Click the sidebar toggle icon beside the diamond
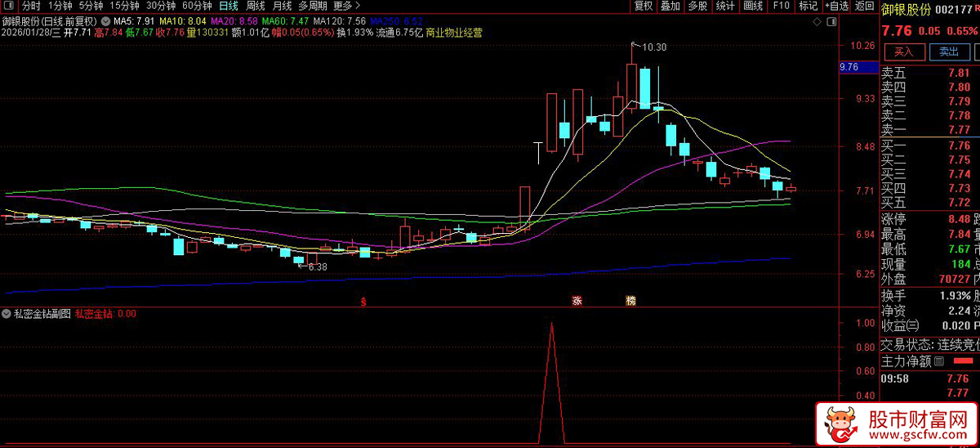 (x=830, y=22)
